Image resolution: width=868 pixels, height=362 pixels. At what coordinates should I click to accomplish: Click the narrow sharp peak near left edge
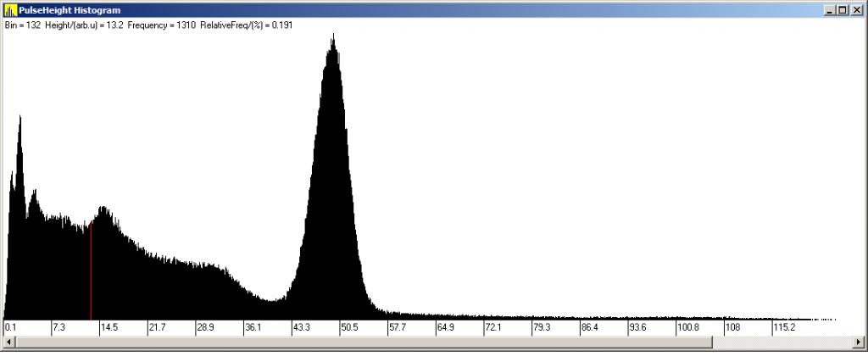pos(19,119)
